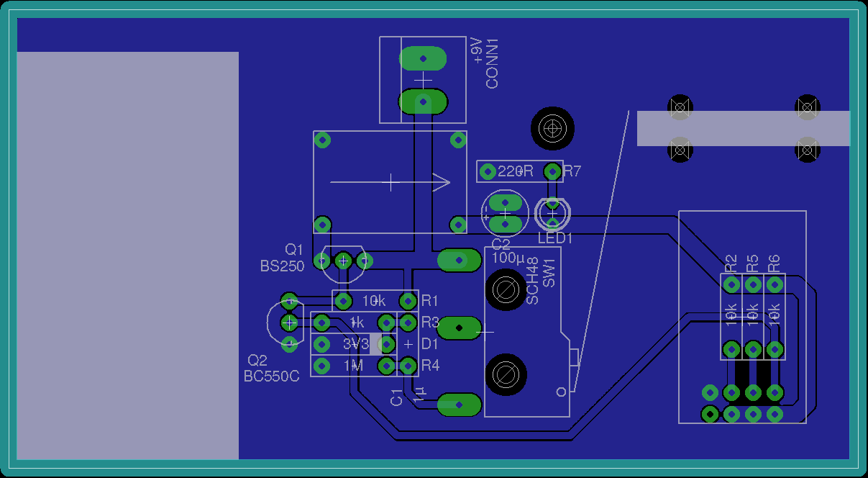
Task: Select the top pad of resistor R2
Action: (x=731, y=284)
